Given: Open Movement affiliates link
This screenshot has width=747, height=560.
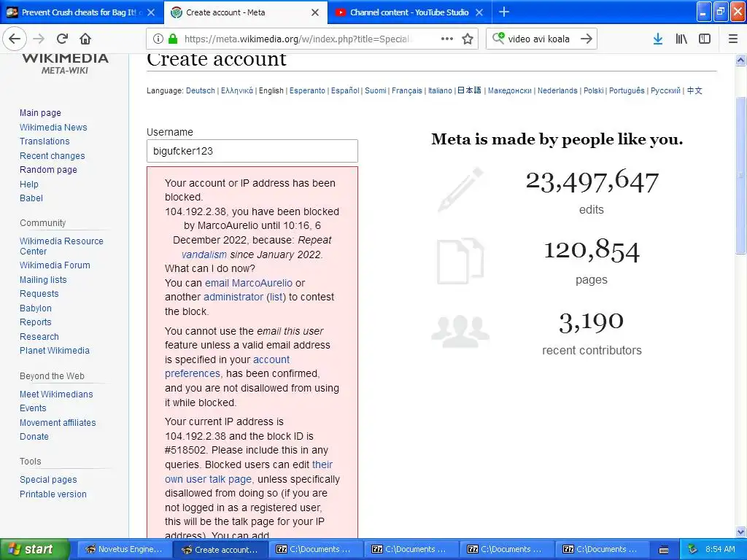Looking at the screenshot, I should click(58, 423).
